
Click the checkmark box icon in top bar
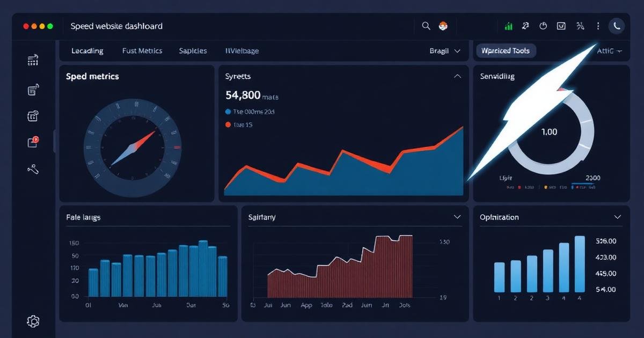click(561, 26)
